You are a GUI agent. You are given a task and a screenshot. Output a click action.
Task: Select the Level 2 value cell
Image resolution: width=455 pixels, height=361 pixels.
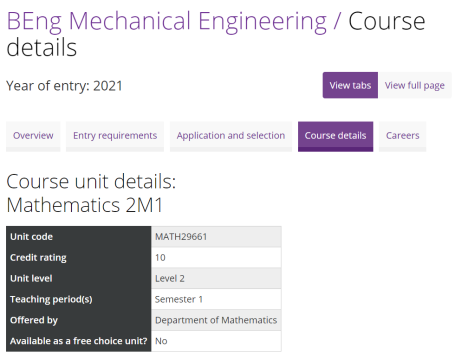pyautogui.click(x=216, y=278)
